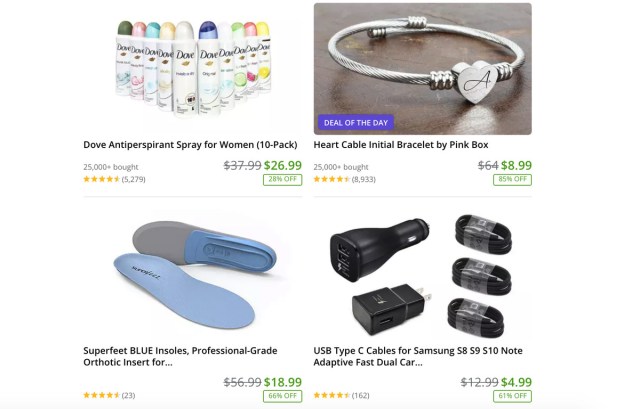Click the Dove spray star rating icons

coord(102,179)
